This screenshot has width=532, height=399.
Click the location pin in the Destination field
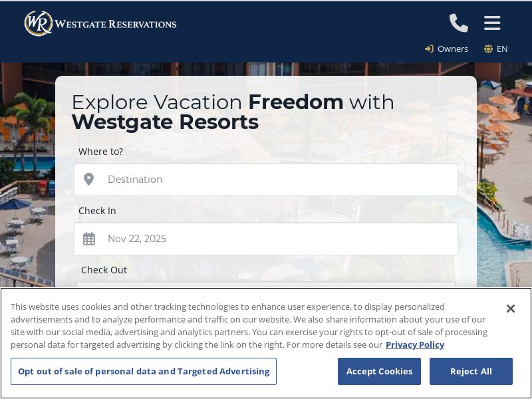pos(89,180)
